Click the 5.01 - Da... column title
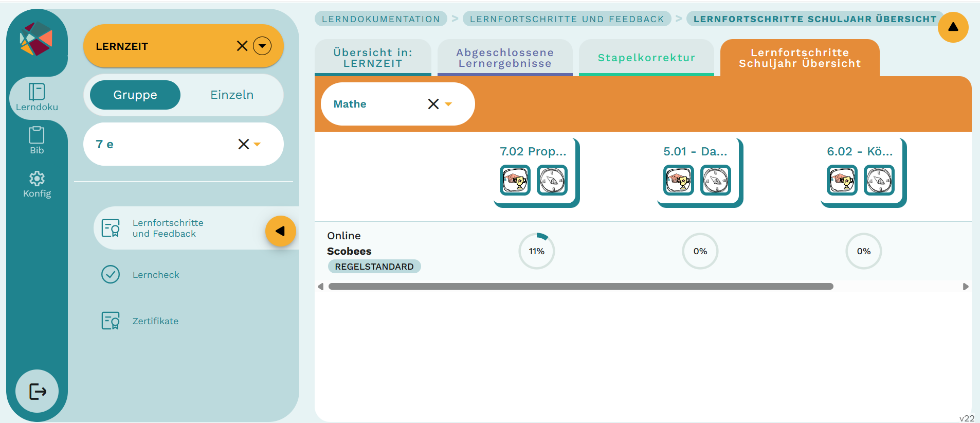Image resolution: width=980 pixels, height=423 pixels. (695, 151)
